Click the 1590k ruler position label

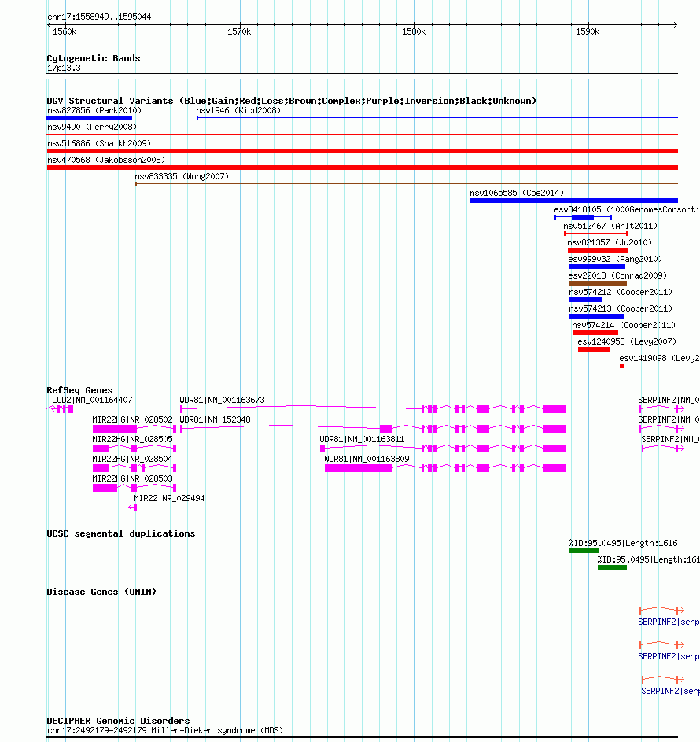[x=588, y=31]
